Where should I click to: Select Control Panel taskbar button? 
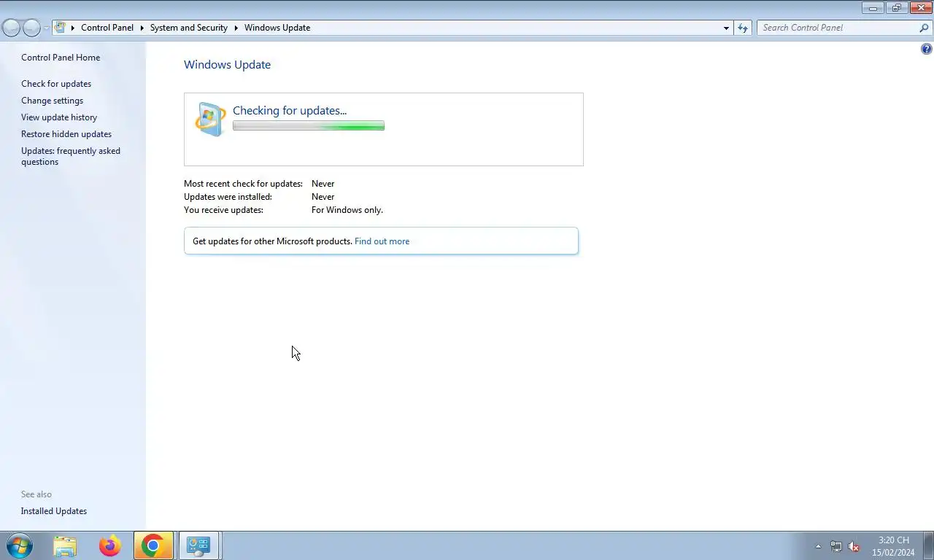pyautogui.click(x=198, y=545)
